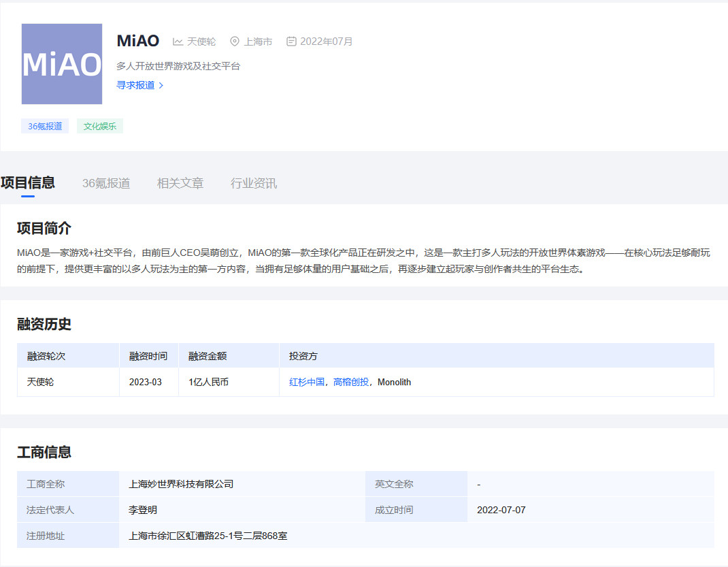Click the 成立时间 row label

point(394,510)
